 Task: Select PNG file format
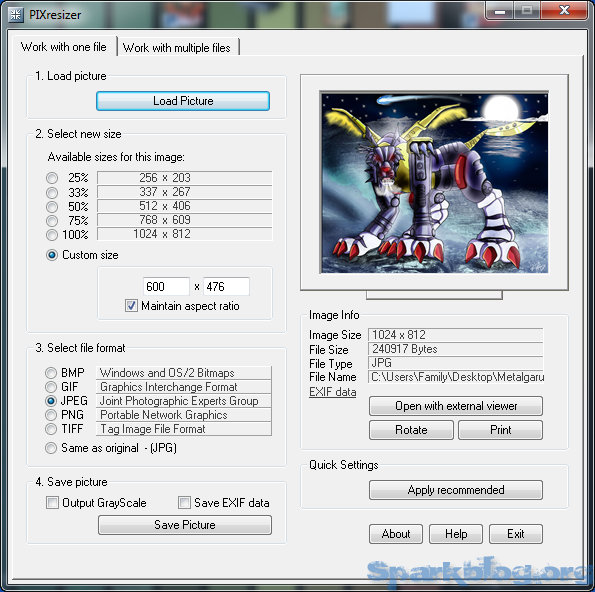(51, 415)
